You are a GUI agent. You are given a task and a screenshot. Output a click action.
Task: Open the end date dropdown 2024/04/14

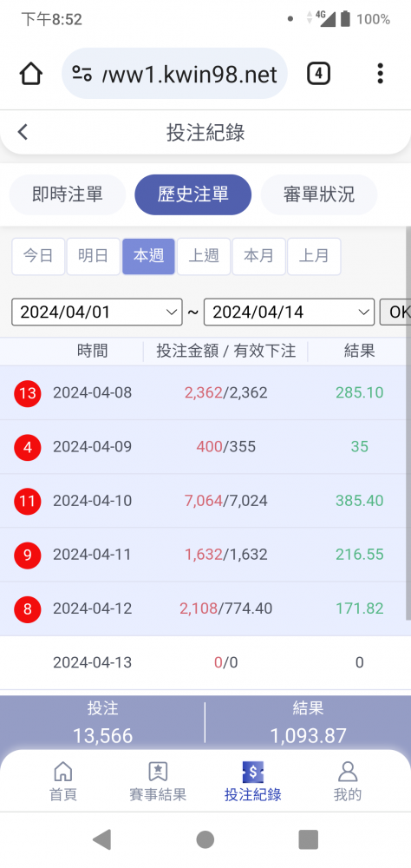290,312
